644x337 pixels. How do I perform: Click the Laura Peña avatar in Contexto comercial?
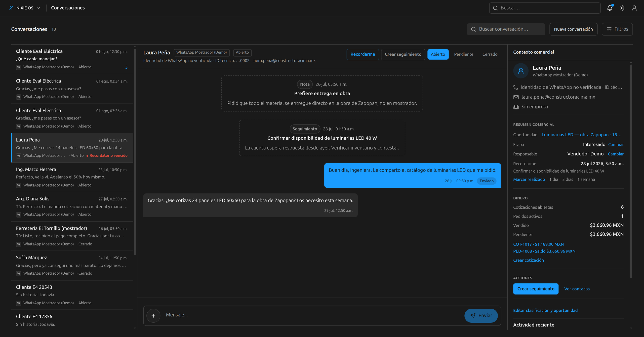(521, 71)
